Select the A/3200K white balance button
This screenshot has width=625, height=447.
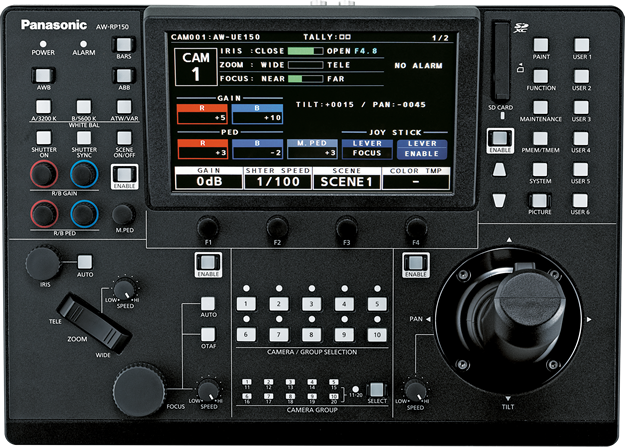(x=43, y=106)
